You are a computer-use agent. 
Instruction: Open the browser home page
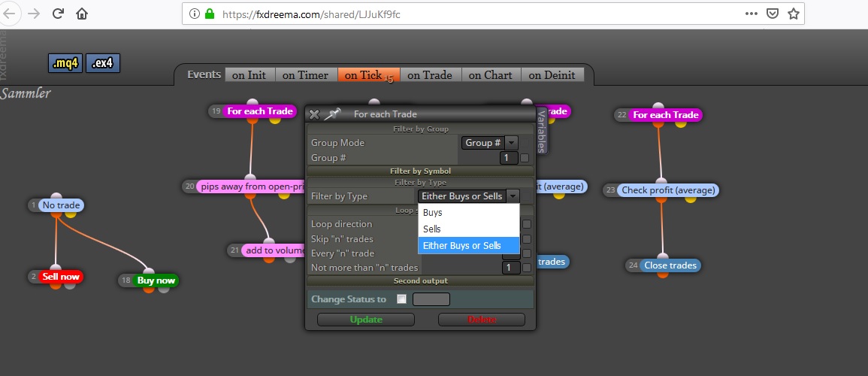[x=82, y=14]
